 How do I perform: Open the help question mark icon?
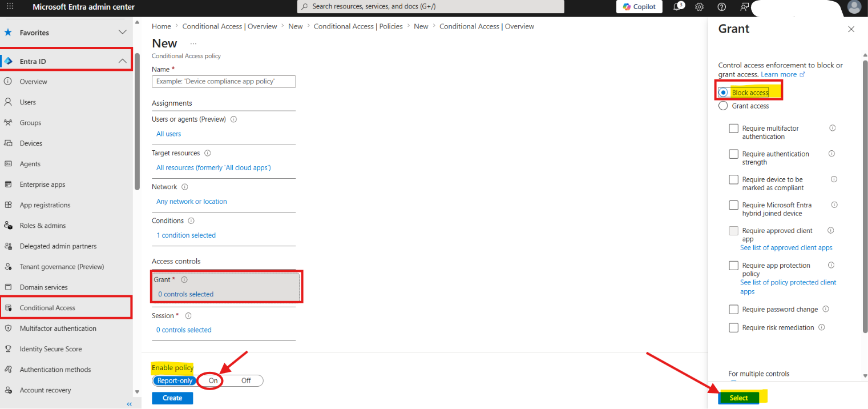click(x=721, y=7)
